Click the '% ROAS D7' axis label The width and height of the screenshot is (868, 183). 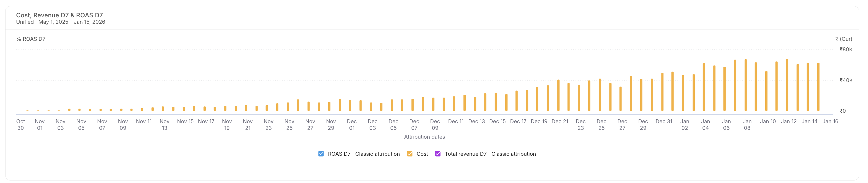point(31,39)
